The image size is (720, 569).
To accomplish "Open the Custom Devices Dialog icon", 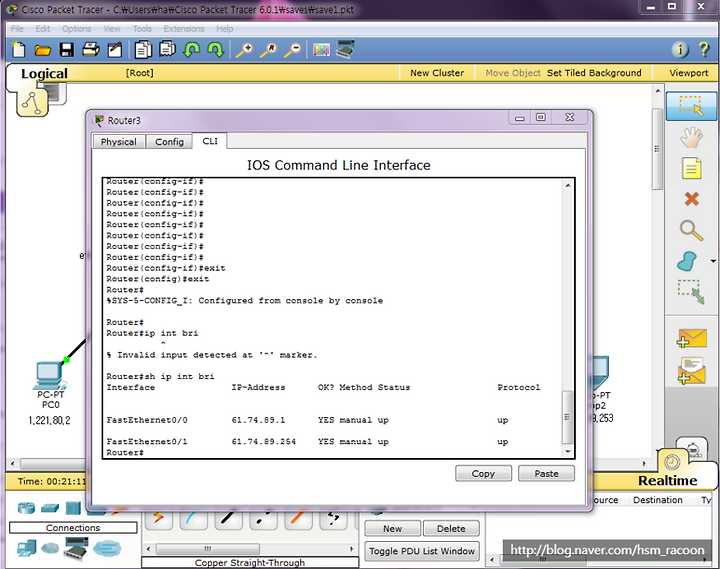I will [x=345, y=49].
